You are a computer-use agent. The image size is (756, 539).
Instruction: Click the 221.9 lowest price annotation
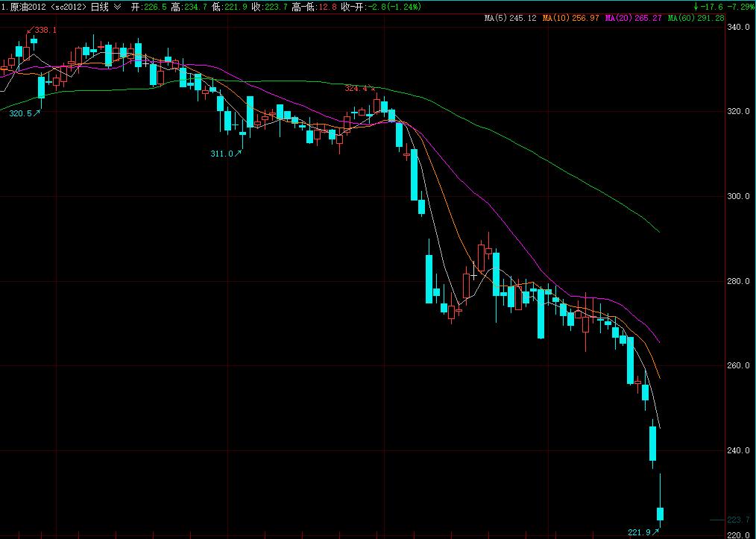640,532
